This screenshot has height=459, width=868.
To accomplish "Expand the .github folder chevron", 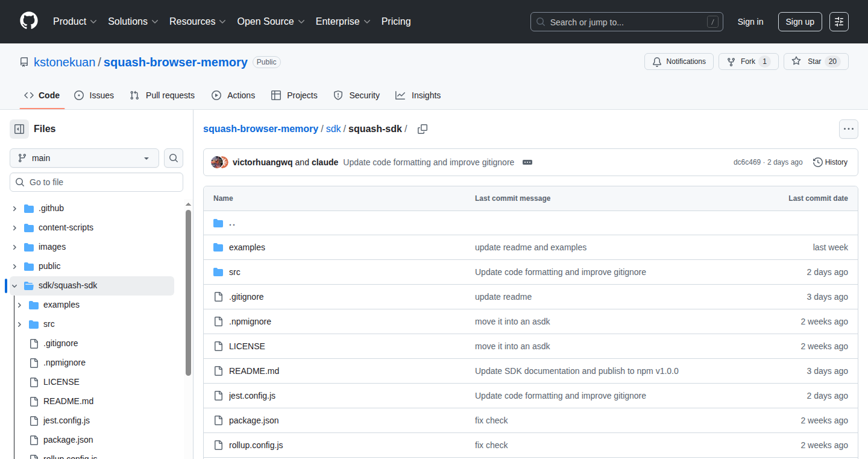I will pyautogui.click(x=14, y=209).
